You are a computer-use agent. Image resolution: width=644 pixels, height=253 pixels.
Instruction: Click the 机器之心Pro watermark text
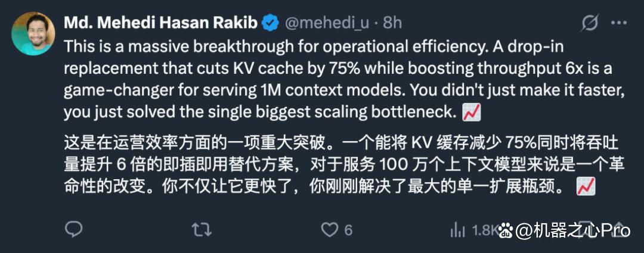click(572, 230)
